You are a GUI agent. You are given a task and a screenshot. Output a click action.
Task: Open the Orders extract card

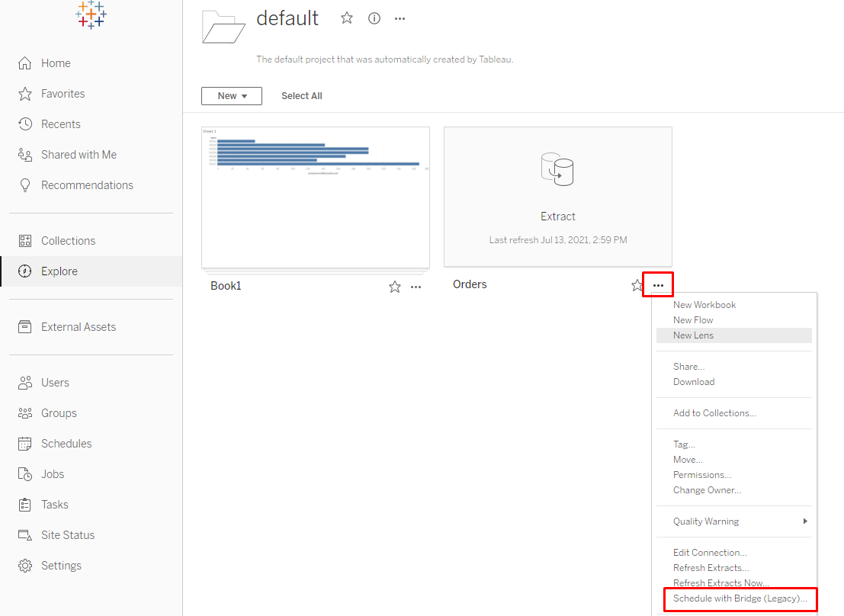point(557,197)
